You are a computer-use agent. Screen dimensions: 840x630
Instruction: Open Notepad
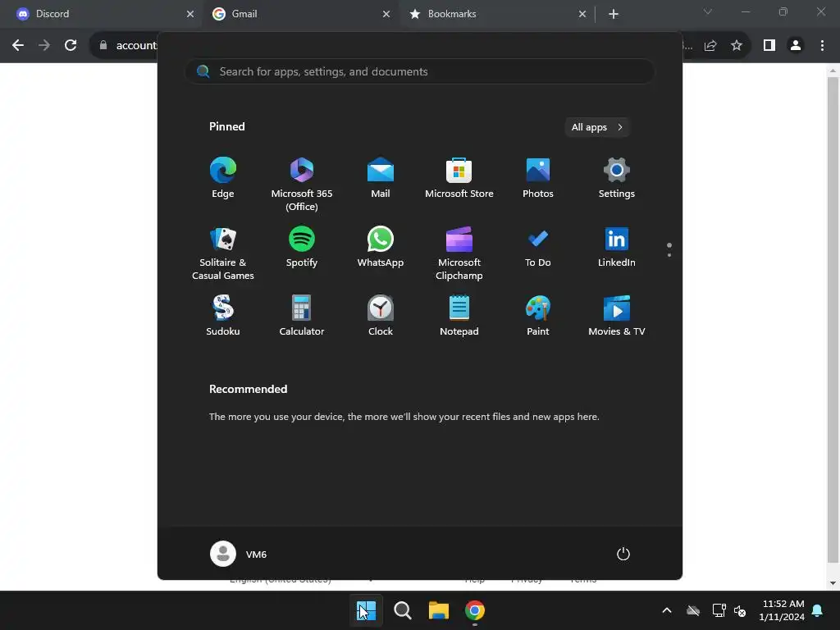[x=459, y=316]
